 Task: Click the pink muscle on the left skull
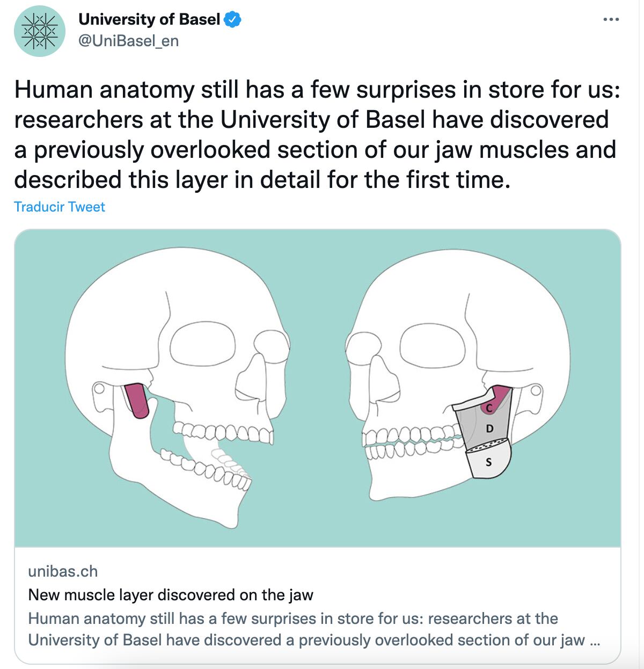pyautogui.click(x=137, y=400)
